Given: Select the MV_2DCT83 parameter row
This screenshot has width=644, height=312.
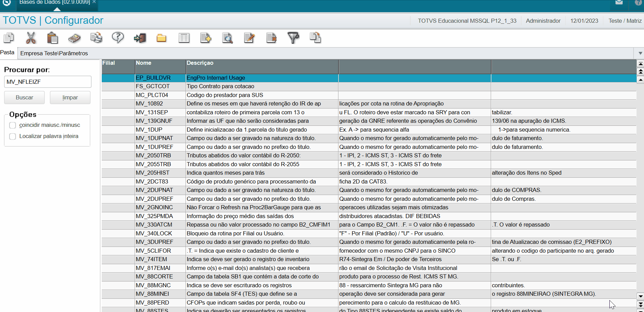Looking at the screenshot, I should pyautogui.click(x=369, y=182).
